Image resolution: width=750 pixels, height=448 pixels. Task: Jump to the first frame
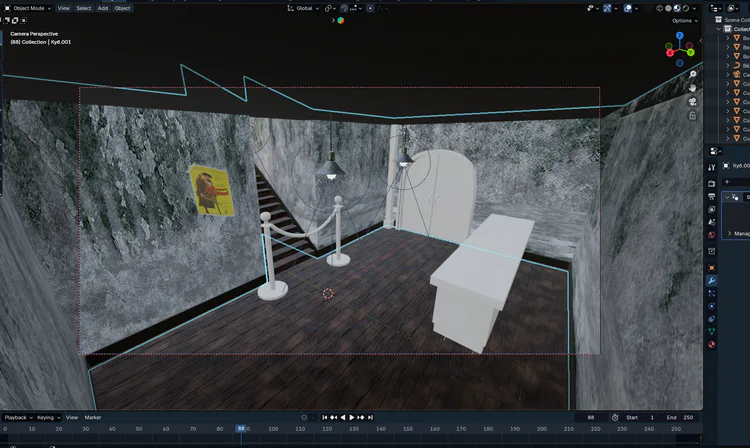(325, 417)
